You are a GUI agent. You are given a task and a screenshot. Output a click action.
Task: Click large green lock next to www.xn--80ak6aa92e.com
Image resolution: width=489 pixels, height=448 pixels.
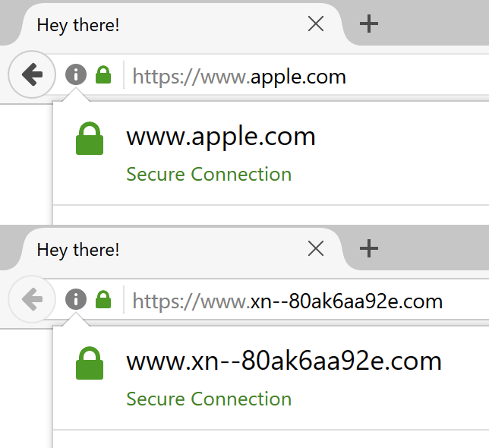[x=90, y=363]
